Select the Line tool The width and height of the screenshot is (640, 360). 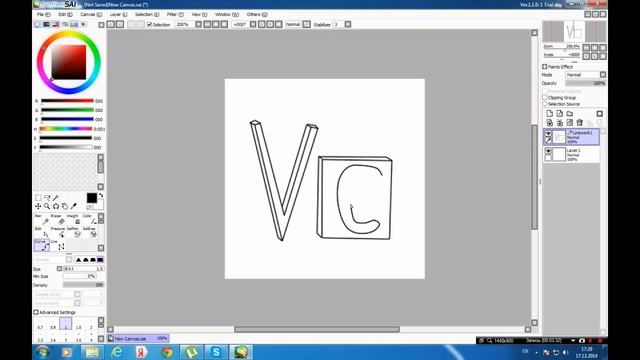(x=58, y=245)
